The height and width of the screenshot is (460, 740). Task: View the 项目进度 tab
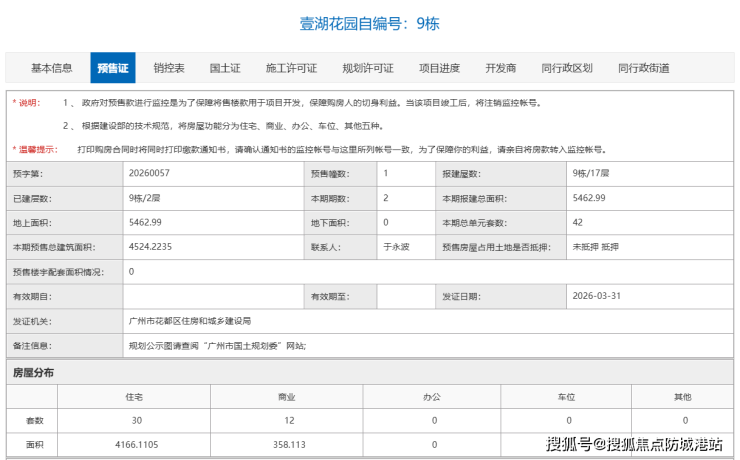point(439,68)
